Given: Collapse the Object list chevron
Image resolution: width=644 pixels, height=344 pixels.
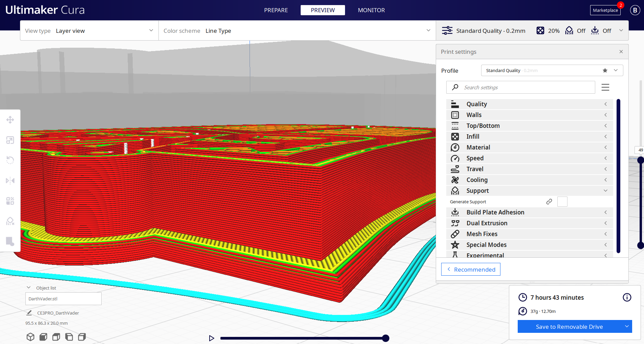Looking at the screenshot, I should 29,288.
